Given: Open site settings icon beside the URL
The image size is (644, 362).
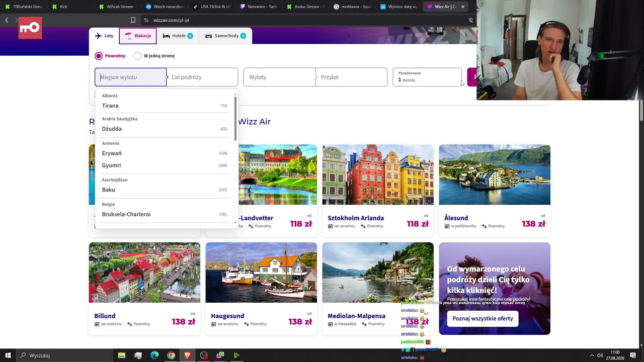Looking at the screenshot, I should [x=146, y=20].
